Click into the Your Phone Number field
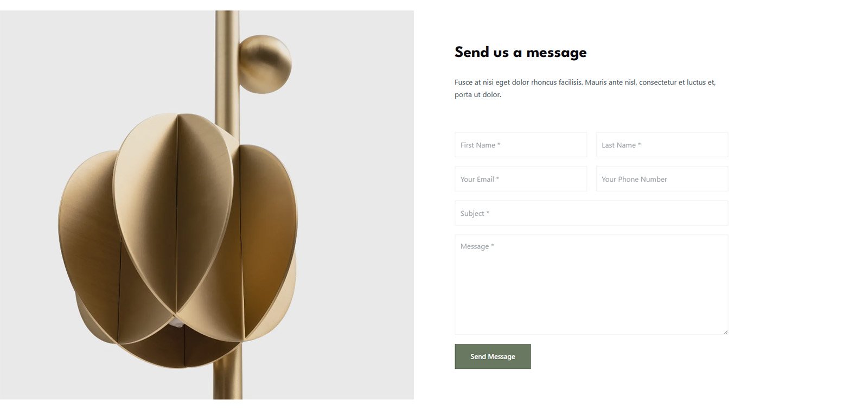The width and height of the screenshot is (868, 415). (x=661, y=179)
